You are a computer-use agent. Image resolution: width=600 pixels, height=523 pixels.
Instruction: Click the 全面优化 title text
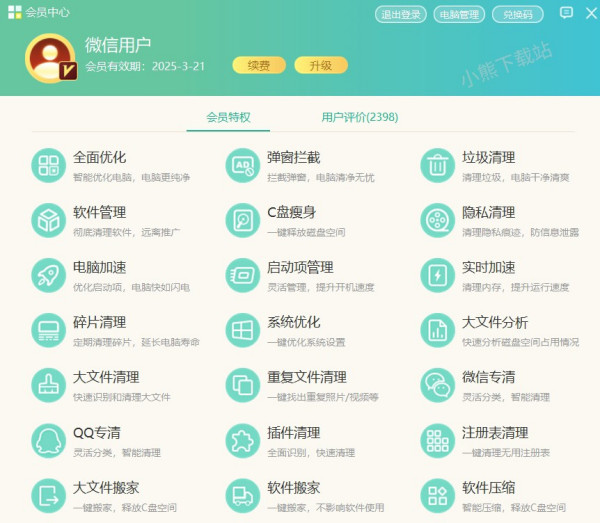[x=99, y=157]
